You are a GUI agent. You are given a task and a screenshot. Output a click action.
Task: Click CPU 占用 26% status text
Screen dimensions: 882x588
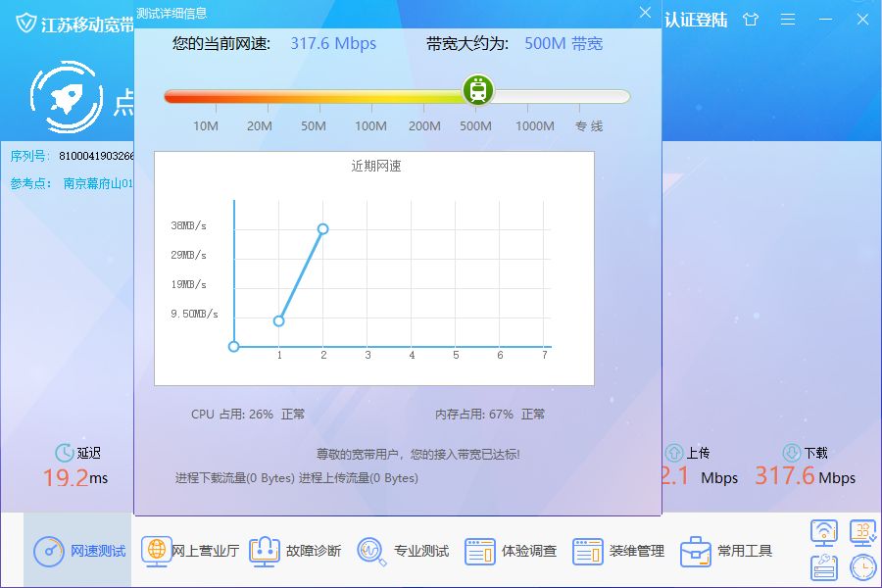point(248,415)
